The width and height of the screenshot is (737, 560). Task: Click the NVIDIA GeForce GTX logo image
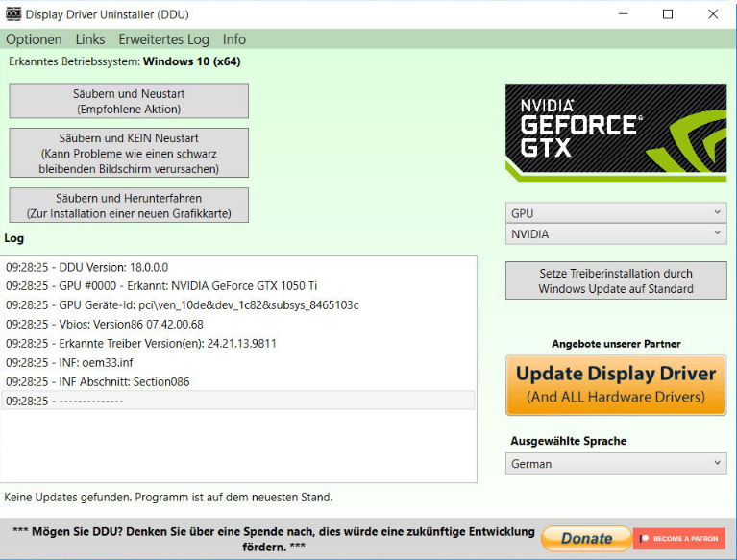[616, 133]
